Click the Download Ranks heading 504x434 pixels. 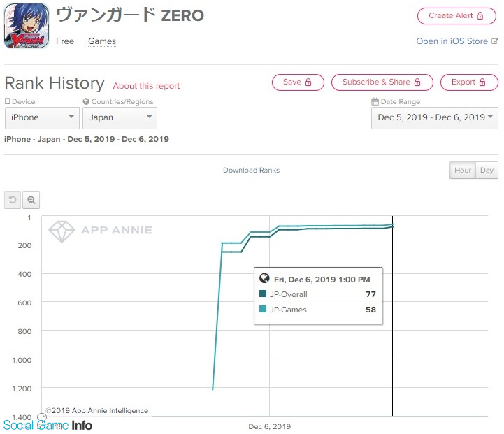pos(252,171)
